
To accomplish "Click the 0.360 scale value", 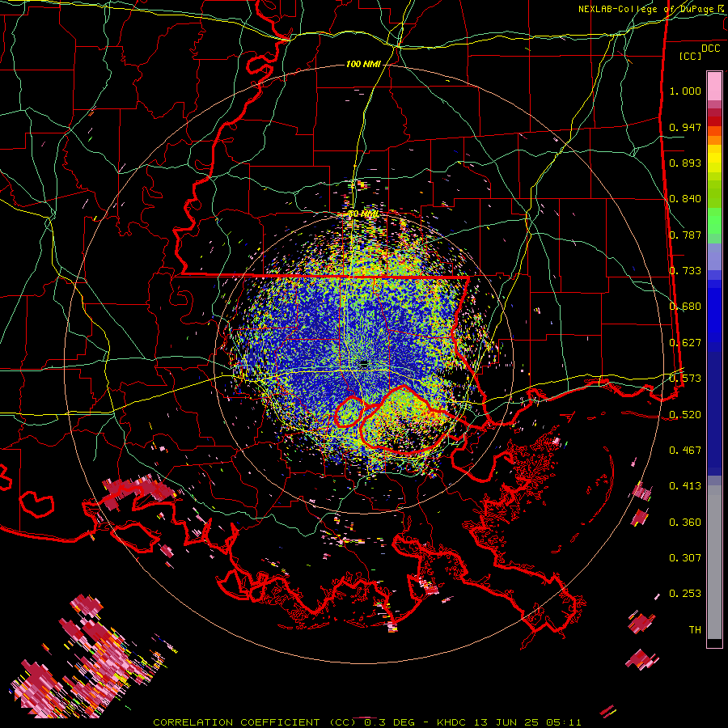I will coord(685,523).
